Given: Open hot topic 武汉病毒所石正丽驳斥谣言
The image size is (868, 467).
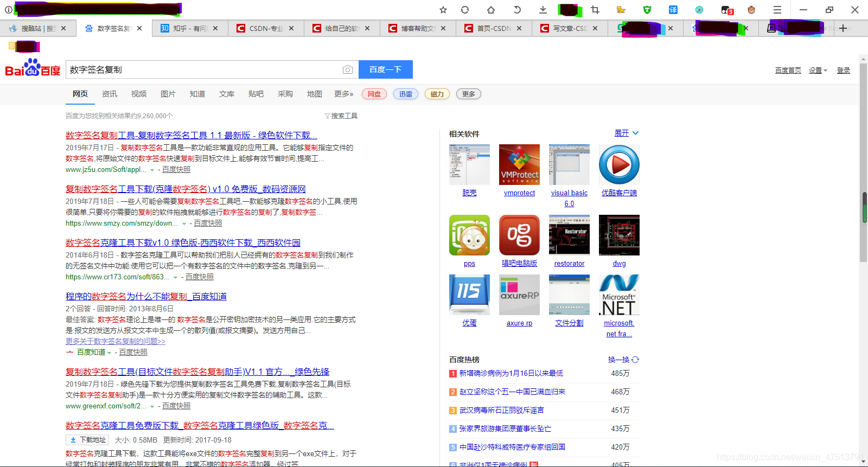Looking at the screenshot, I should click(502, 410).
